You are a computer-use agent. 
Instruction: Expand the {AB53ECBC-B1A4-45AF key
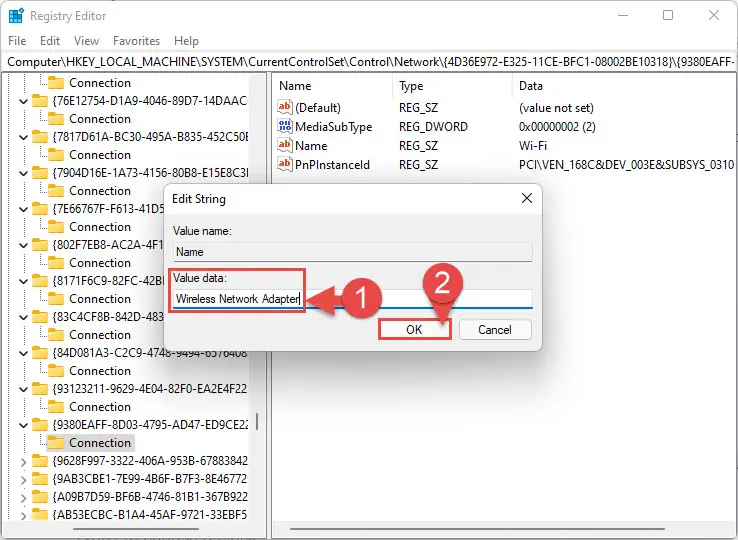pyautogui.click(x=23, y=516)
